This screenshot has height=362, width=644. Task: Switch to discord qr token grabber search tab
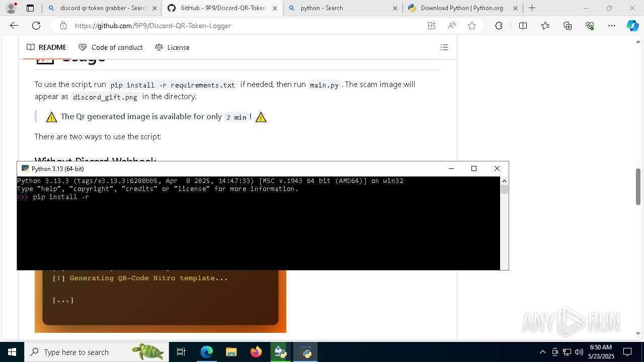pos(102,8)
